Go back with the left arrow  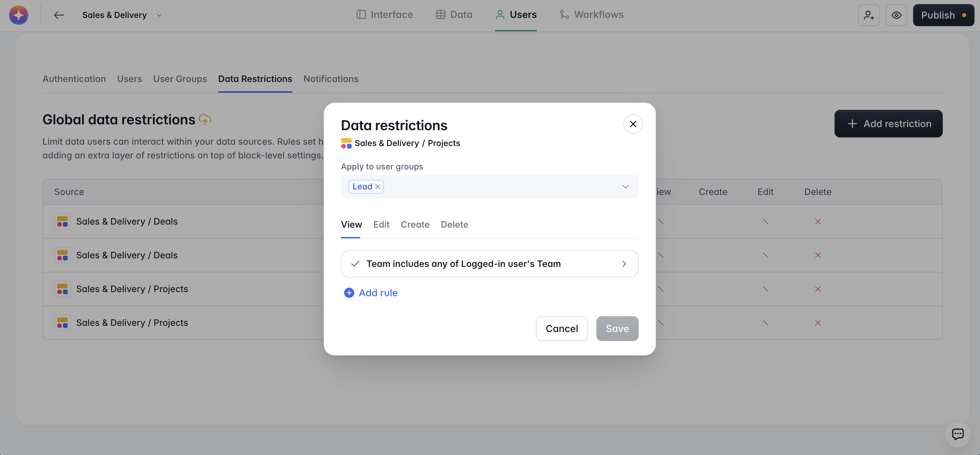pyautogui.click(x=59, y=15)
